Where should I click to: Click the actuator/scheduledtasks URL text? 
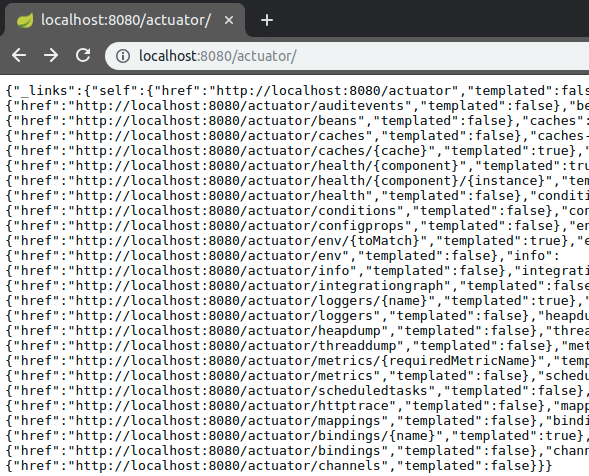point(252,391)
